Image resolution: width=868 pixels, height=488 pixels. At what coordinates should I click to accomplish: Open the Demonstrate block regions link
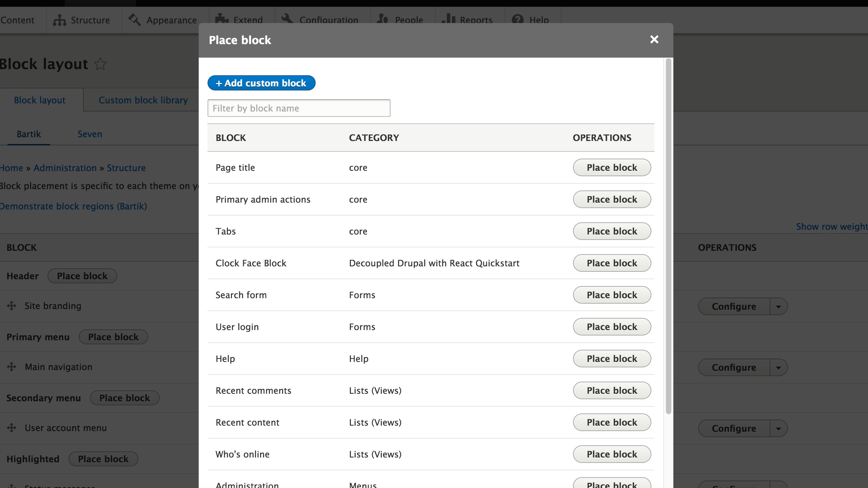(73, 206)
